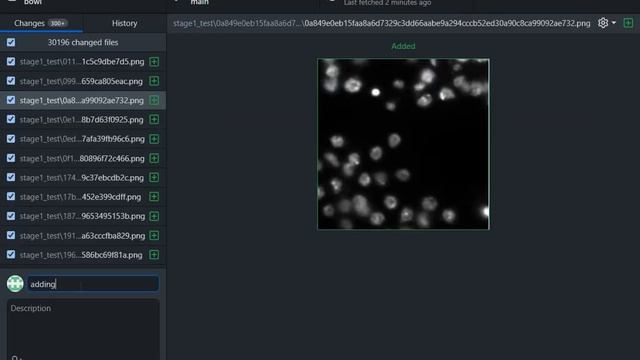Uncheck the file ending 452e399cdff.png
This screenshot has height=360, width=640.
[x=11, y=196]
